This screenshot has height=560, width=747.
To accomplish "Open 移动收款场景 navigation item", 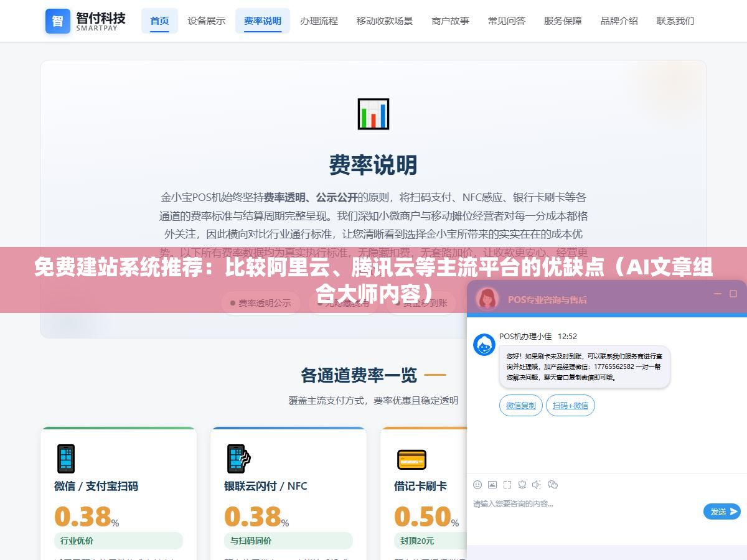I will [385, 21].
